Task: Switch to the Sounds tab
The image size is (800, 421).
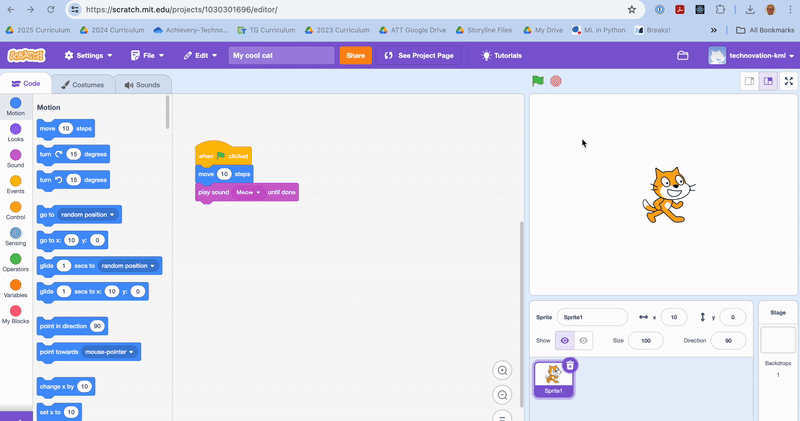Action: [x=142, y=85]
